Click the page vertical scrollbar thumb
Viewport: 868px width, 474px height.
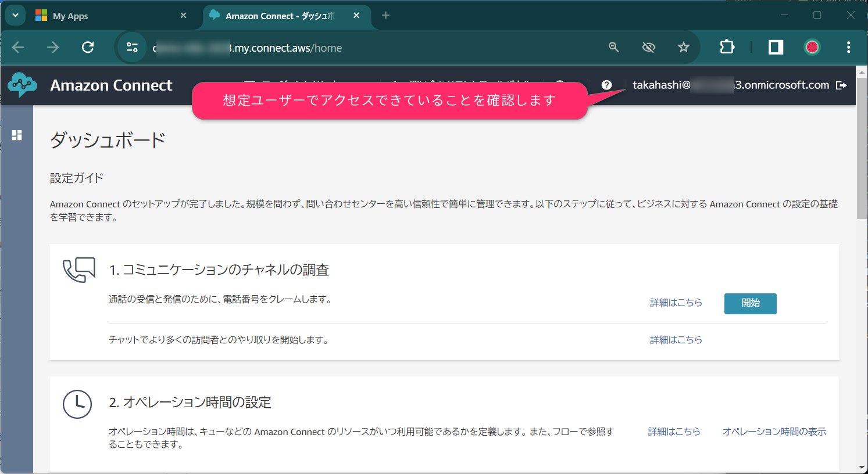[x=862, y=148]
